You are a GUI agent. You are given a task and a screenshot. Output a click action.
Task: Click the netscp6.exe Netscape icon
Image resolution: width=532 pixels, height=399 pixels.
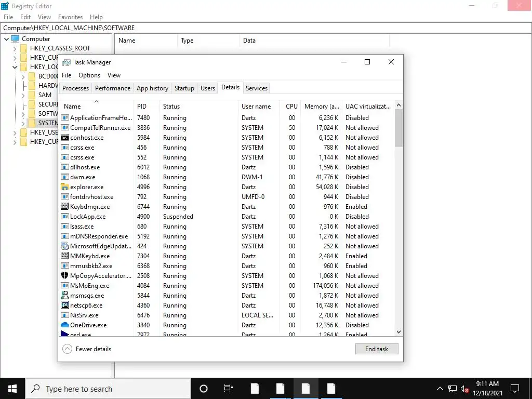(65, 305)
